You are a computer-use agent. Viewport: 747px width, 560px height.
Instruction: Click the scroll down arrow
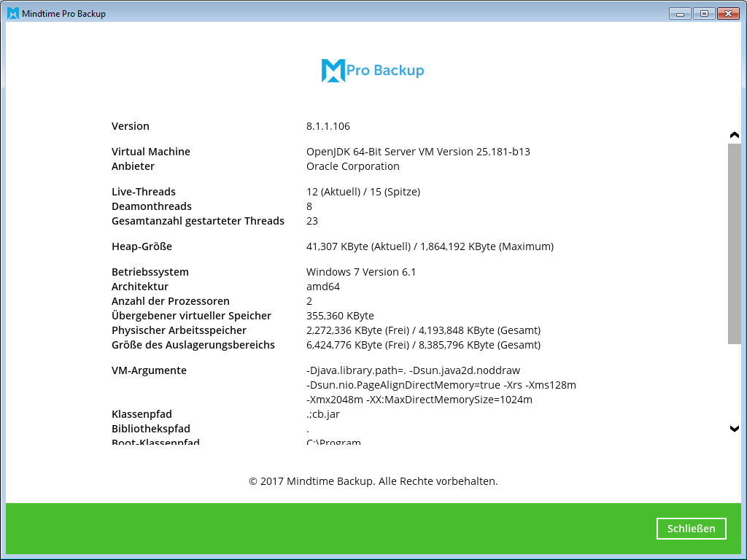[x=734, y=429]
